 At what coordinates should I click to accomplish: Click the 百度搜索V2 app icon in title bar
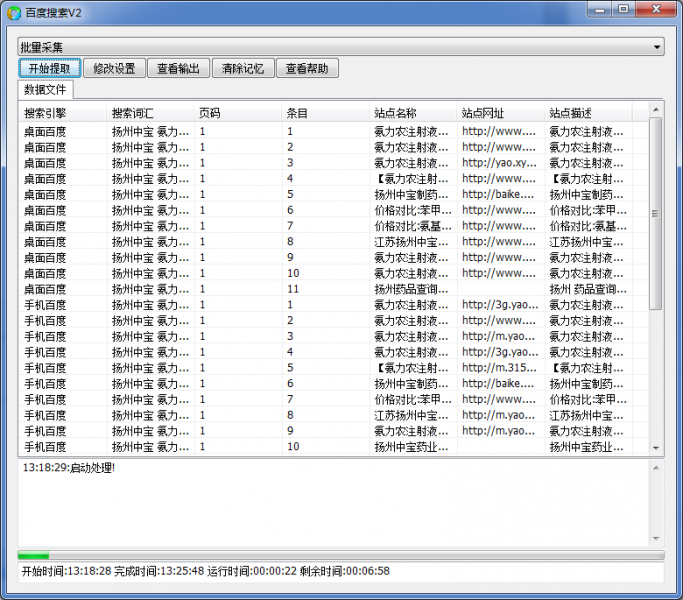(14, 13)
